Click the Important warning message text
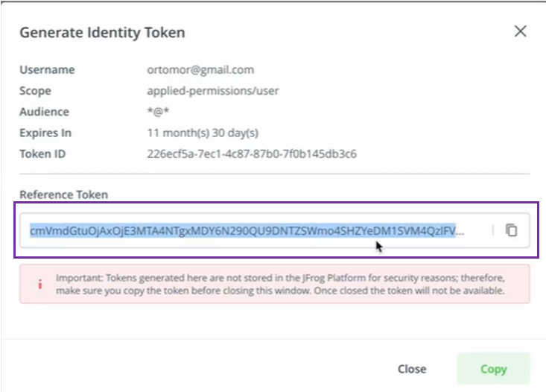The height and width of the screenshot is (392, 546). (280, 284)
